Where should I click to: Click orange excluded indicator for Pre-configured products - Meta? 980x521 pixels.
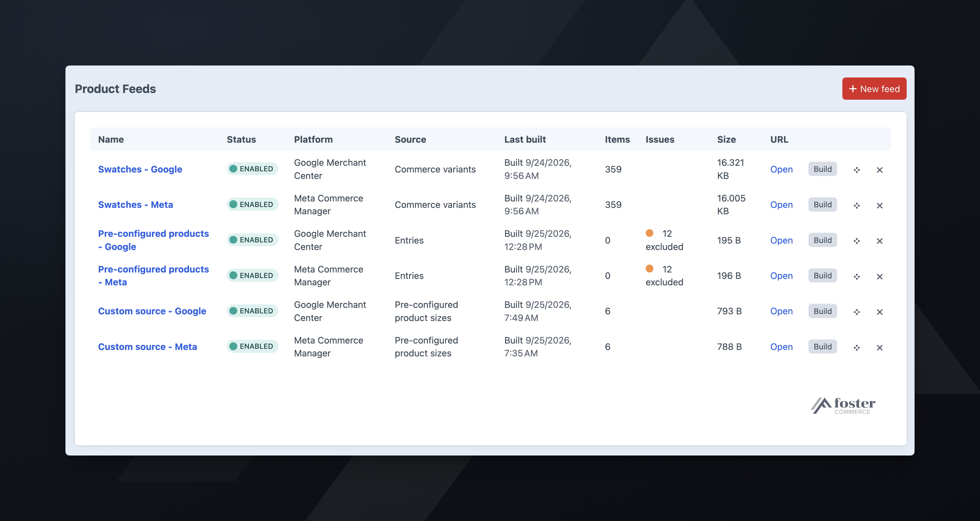click(x=650, y=269)
